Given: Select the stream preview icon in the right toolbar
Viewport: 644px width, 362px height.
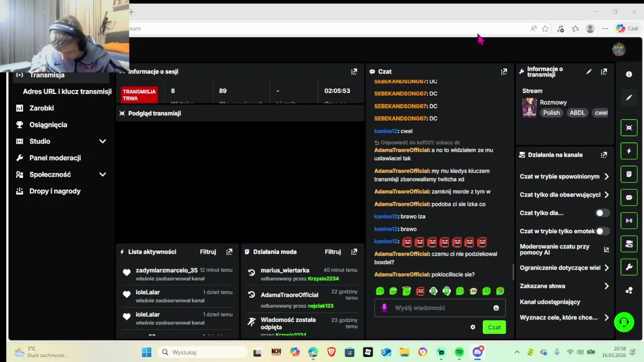Looking at the screenshot, I should point(629,128).
